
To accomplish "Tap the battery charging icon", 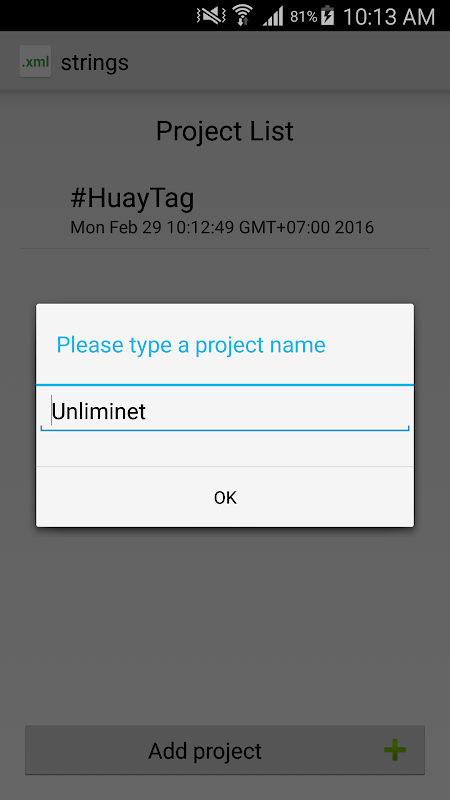I will coord(328,16).
